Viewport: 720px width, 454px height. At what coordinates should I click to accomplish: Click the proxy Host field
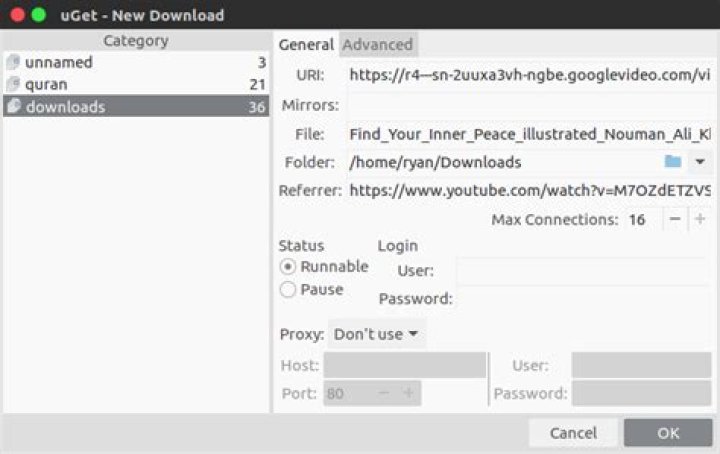pyautogui.click(x=405, y=365)
